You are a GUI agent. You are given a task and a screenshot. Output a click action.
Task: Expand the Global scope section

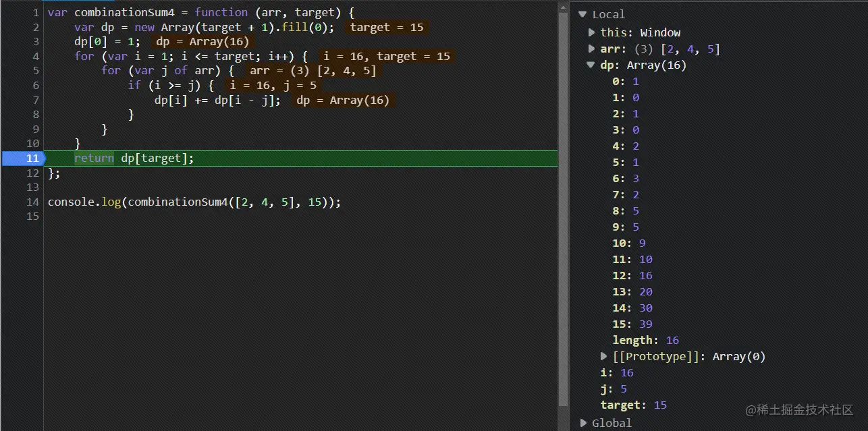point(582,423)
